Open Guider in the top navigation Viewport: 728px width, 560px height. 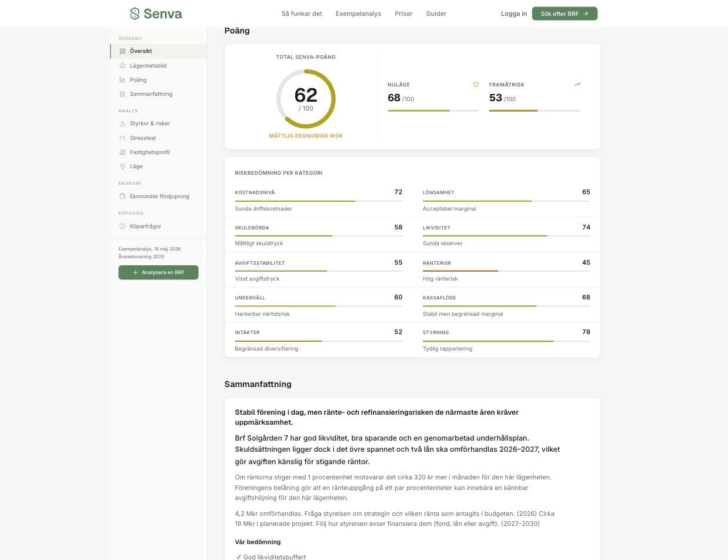pos(436,14)
